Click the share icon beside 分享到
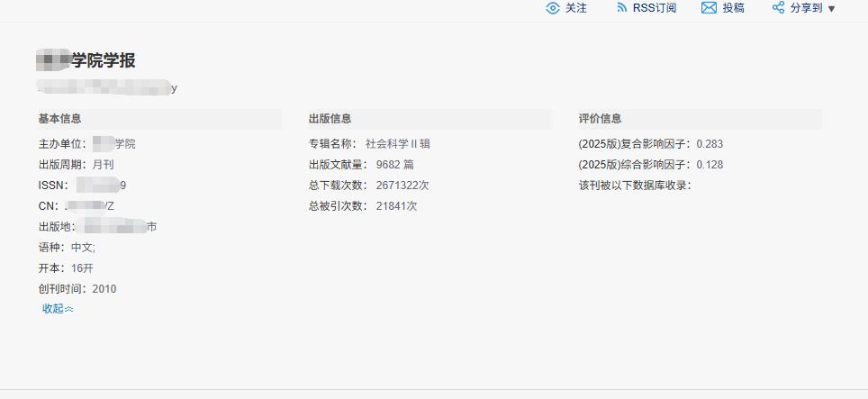The height and width of the screenshot is (399, 868). tap(778, 8)
